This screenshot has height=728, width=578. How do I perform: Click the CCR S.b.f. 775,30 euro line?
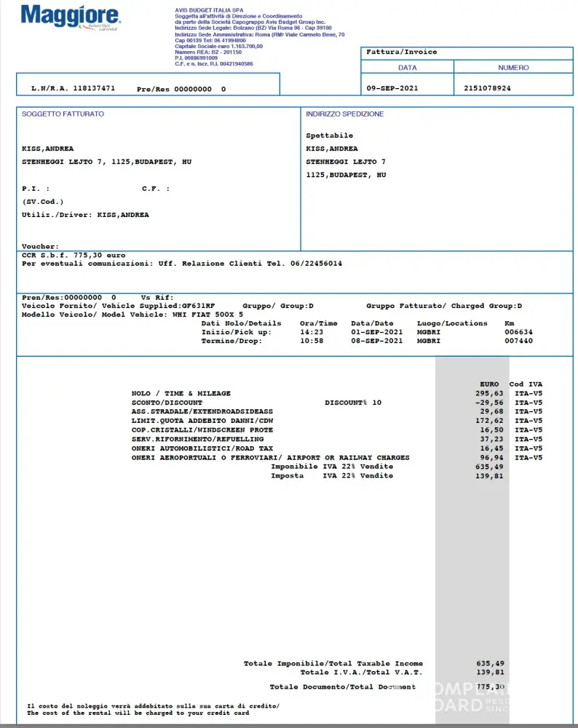click(x=74, y=256)
